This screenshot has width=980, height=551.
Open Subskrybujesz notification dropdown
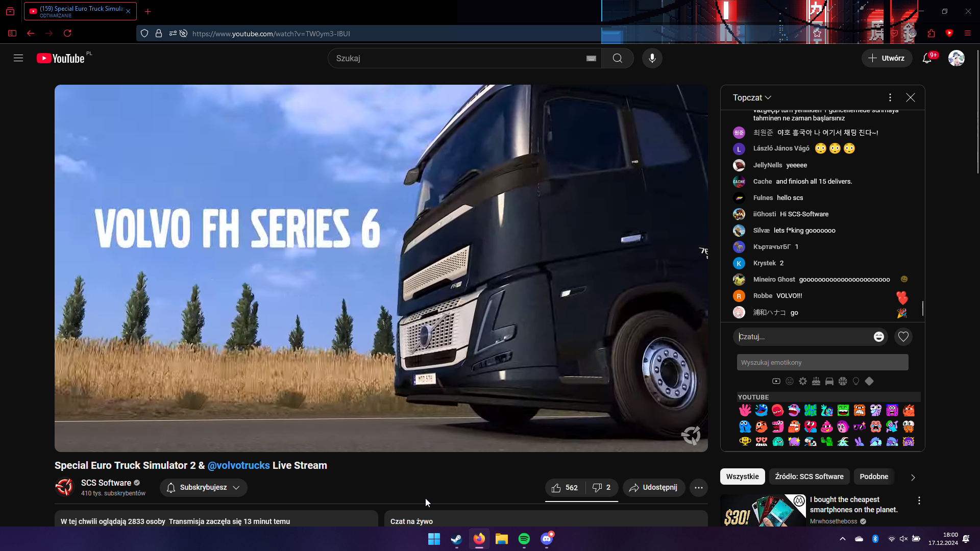(x=204, y=488)
